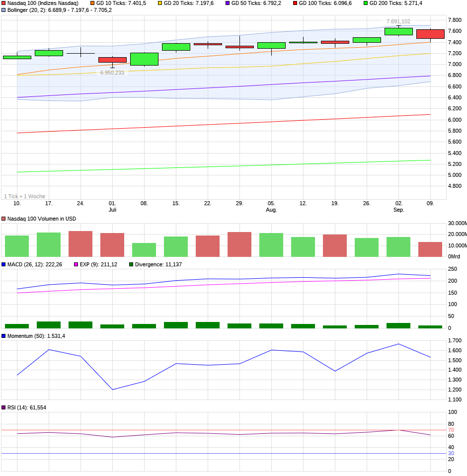
Task: Click the 7.800 price axis label
Action: point(455,20)
